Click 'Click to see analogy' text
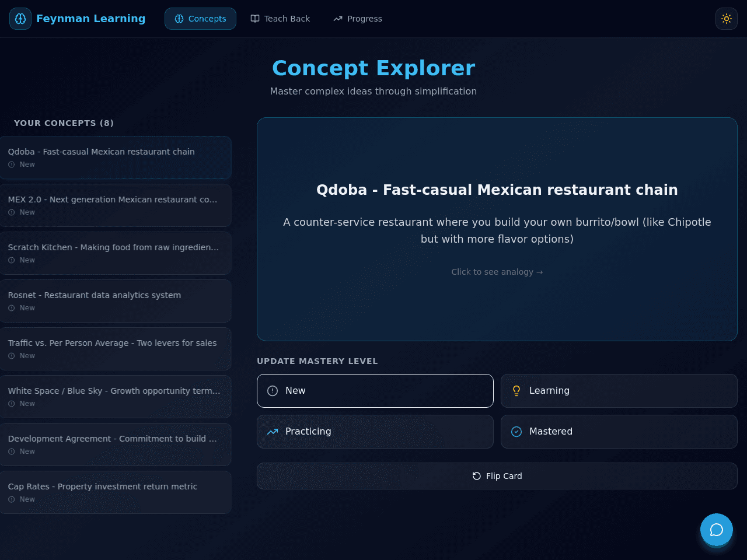Screen dimensions: 747x560 coord(497,272)
